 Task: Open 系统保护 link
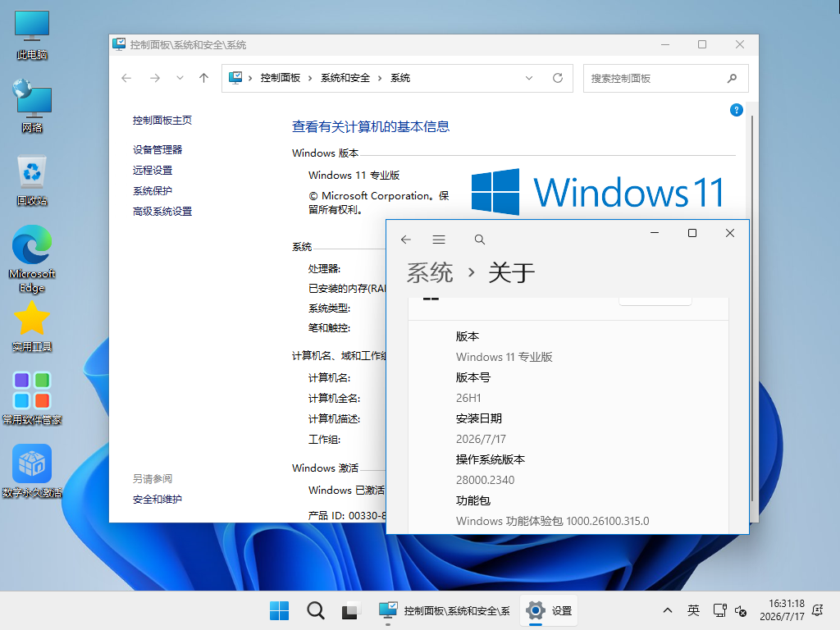coord(153,190)
